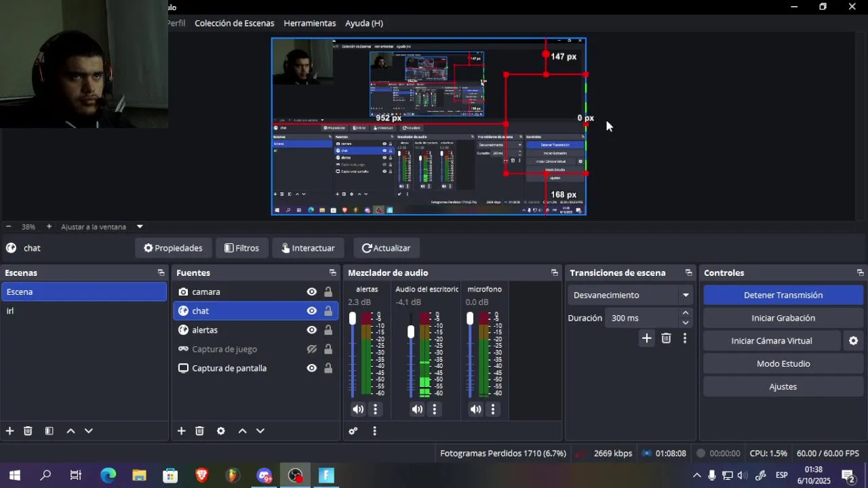Add a new scene transition
The height and width of the screenshot is (488, 868).
click(x=646, y=338)
